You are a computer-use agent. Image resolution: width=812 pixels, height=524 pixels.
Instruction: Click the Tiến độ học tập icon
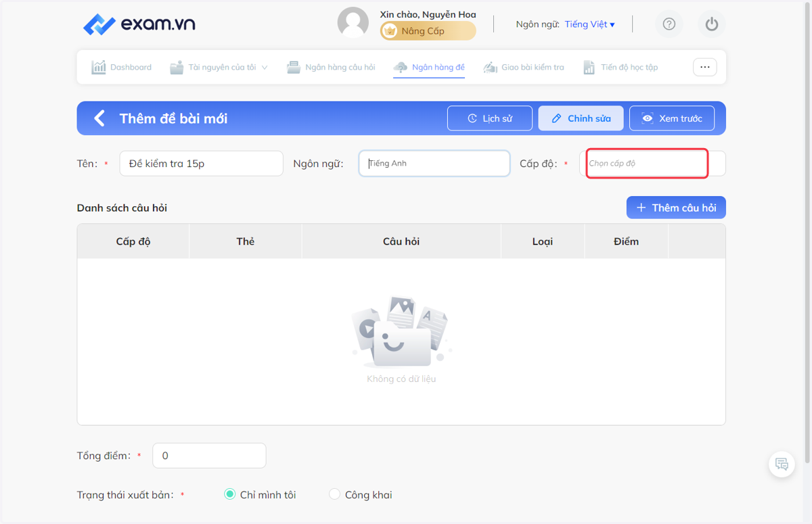589,67
